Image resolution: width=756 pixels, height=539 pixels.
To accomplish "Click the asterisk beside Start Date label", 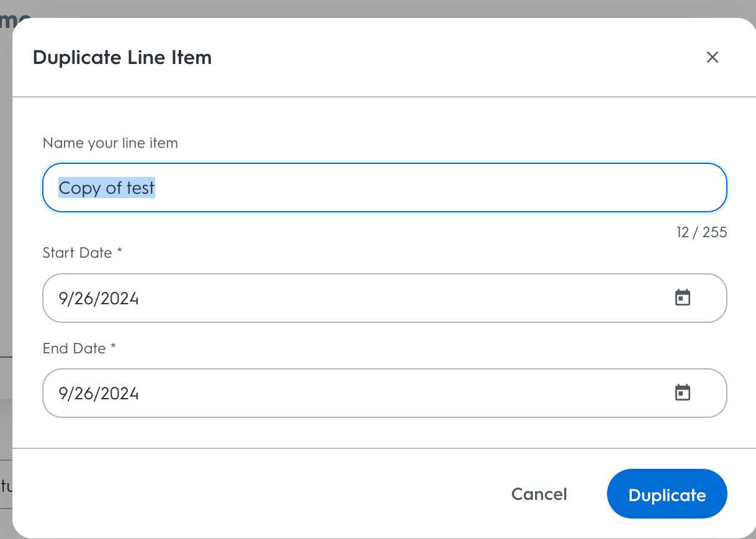I will [119, 253].
